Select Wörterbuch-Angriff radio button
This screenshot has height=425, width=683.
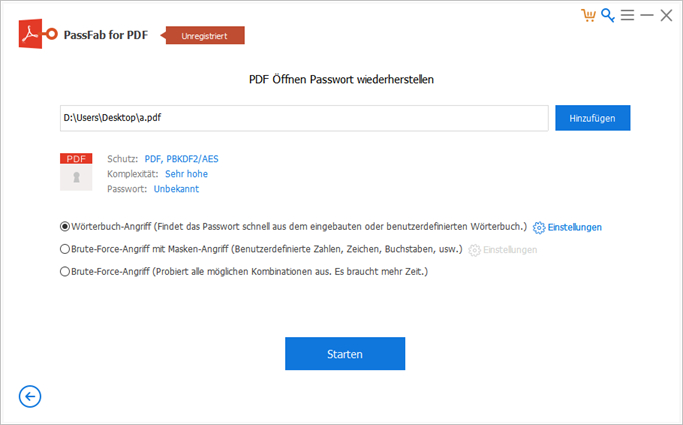65,227
